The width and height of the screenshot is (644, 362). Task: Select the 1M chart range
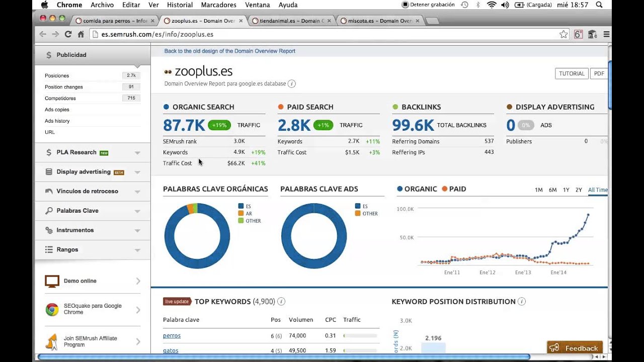click(x=538, y=190)
